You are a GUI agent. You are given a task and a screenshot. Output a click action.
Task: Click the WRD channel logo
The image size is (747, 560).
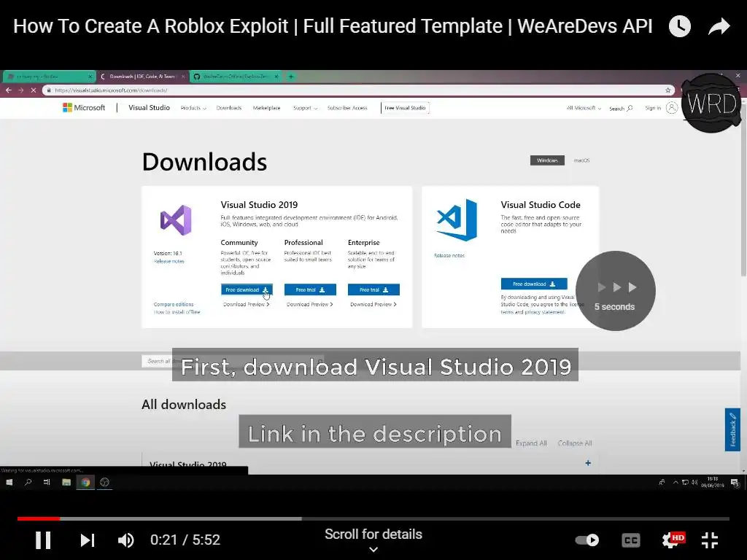[x=711, y=104]
